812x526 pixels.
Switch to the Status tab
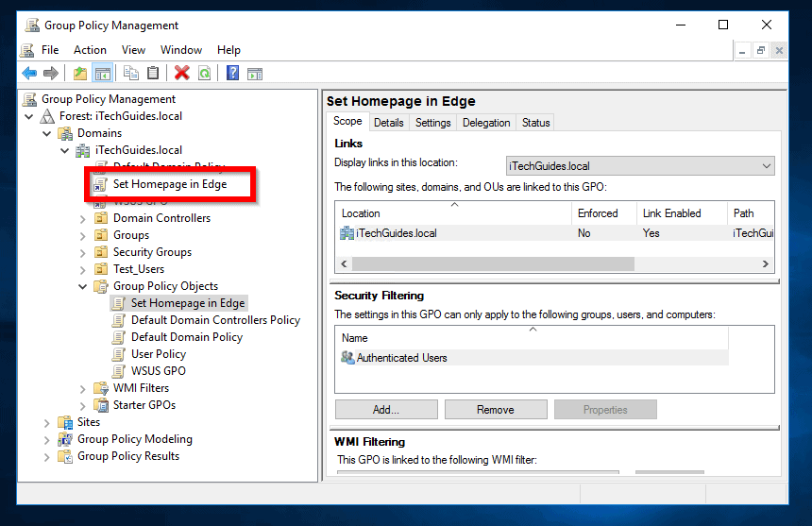tap(535, 123)
